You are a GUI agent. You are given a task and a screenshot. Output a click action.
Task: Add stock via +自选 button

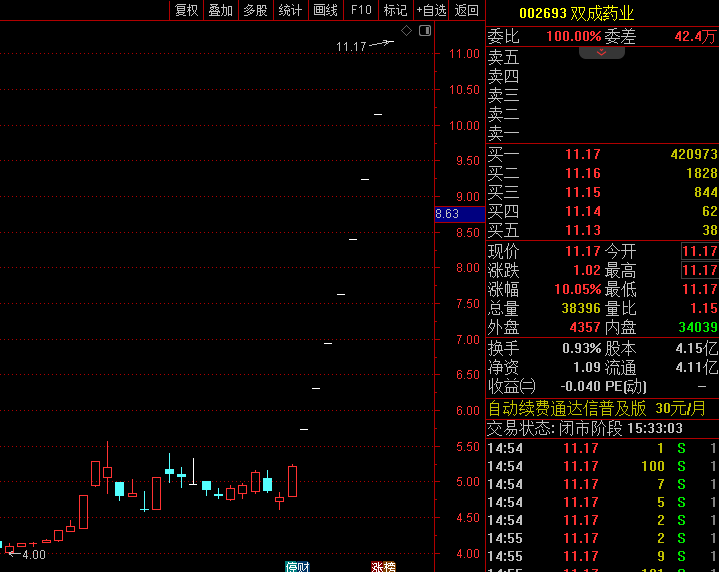[x=431, y=10]
